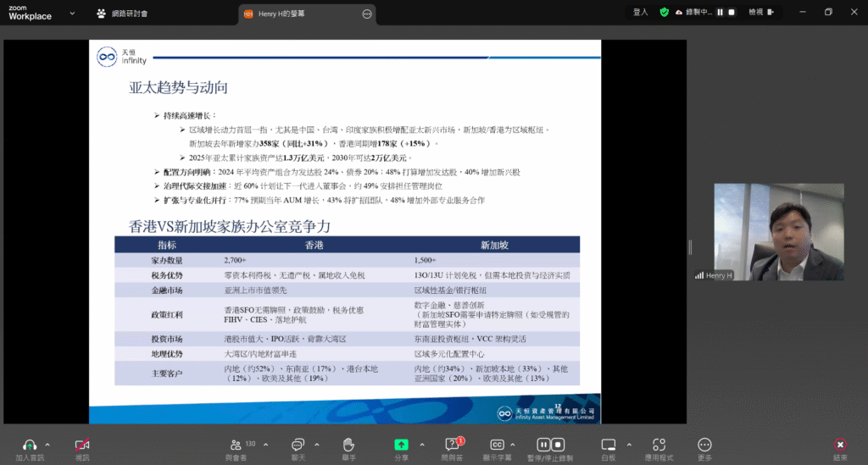This screenshot has width=868, height=465.
Task: Open the chat (聊天) panel
Action: [298, 445]
